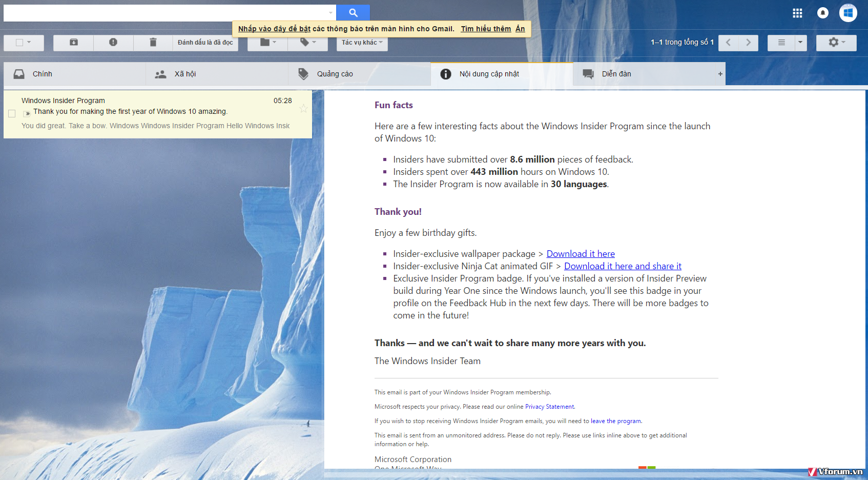Expand the select-all dropdown arrow
Viewport: 868px width, 480px height.
click(x=29, y=43)
